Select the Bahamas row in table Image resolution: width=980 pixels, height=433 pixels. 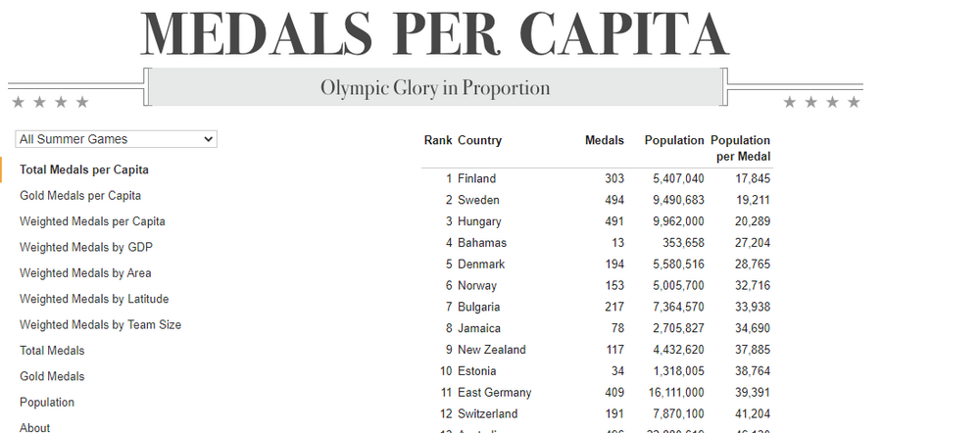[x=597, y=243]
